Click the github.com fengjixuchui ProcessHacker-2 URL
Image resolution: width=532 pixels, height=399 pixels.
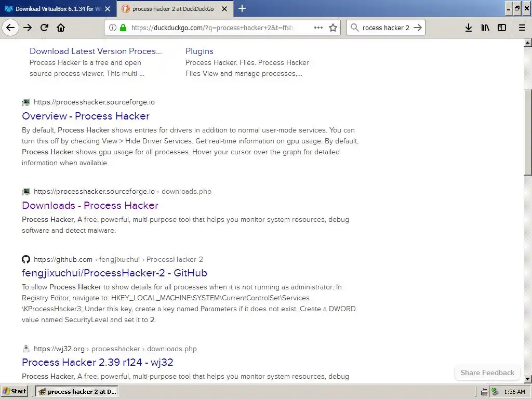[x=118, y=260]
